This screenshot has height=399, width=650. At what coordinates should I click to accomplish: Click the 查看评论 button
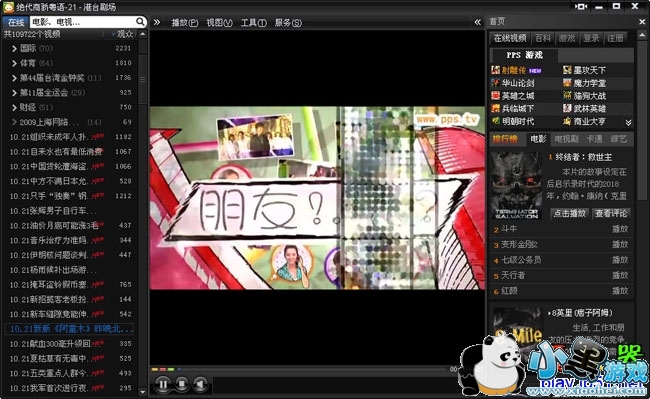click(x=611, y=213)
